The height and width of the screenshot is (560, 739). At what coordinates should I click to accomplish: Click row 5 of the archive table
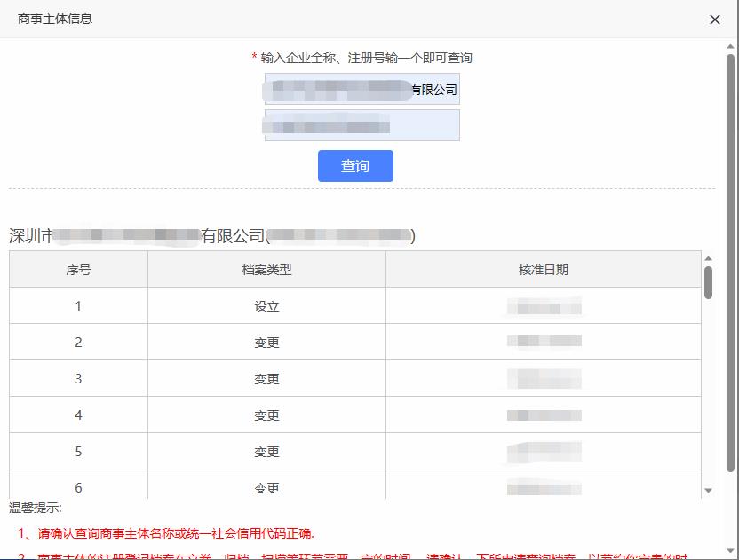pos(266,451)
